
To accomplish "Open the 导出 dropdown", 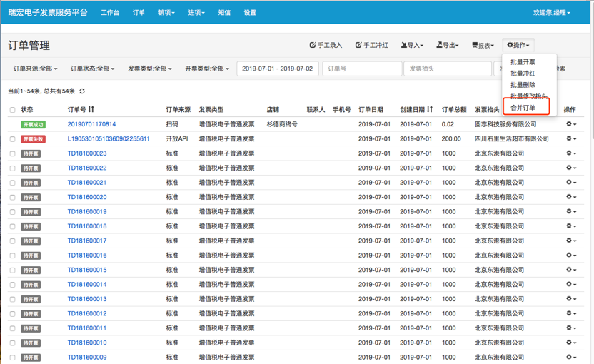I will 448,45.
